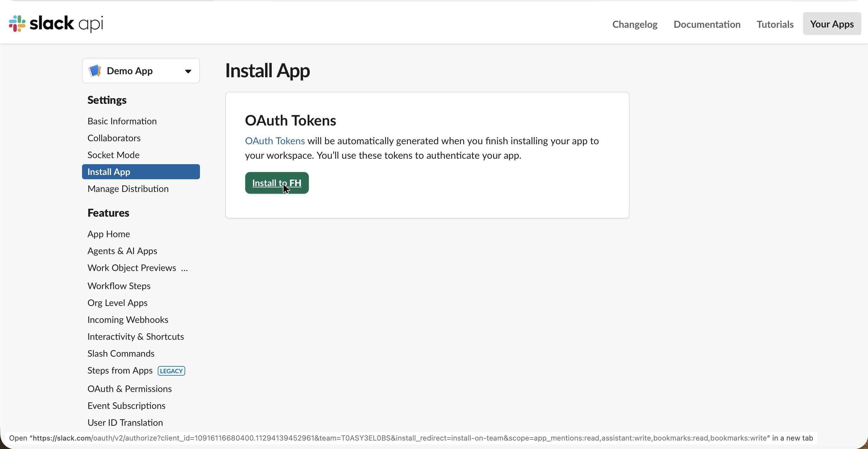Open Workflow Steps
Viewport: 868px width, 449px height.
(x=119, y=286)
